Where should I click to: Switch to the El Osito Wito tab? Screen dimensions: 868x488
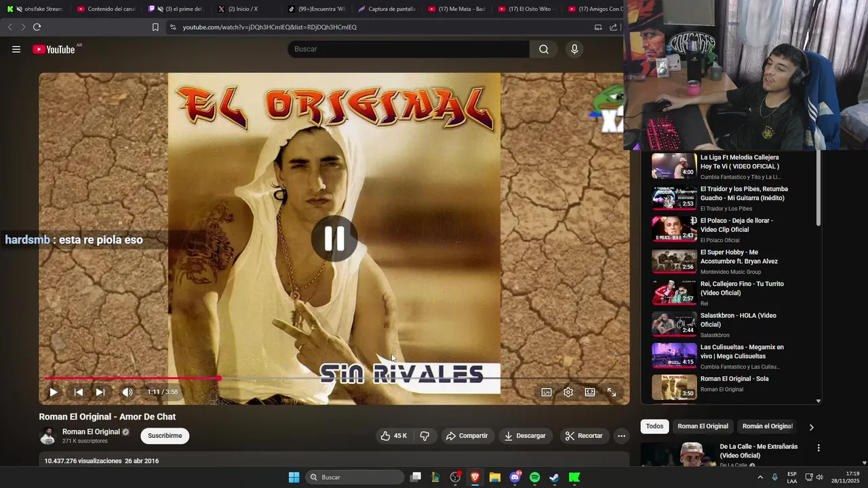click(x=526, y=9)
